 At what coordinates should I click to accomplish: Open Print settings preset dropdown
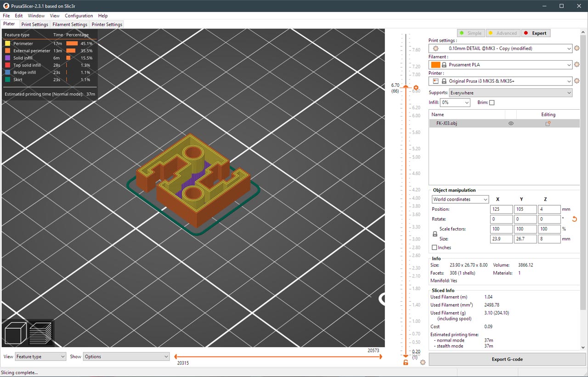[x=501, y=48]
